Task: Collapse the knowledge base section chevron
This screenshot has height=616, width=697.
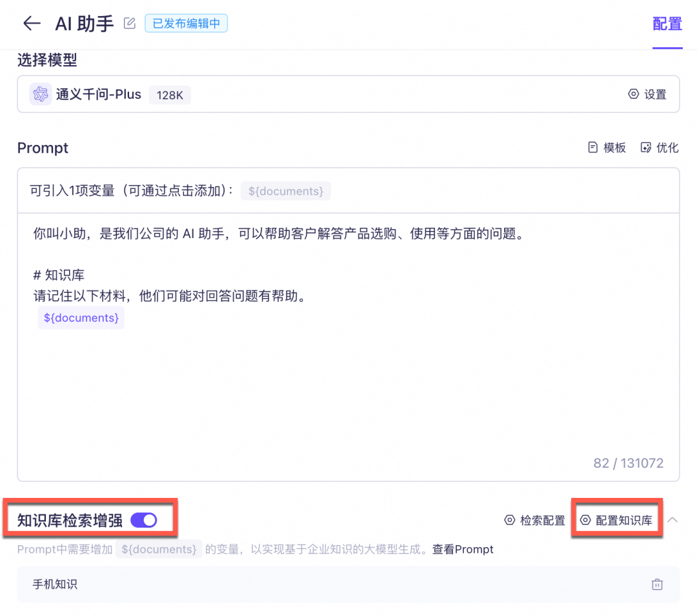Action: point(672,519)
